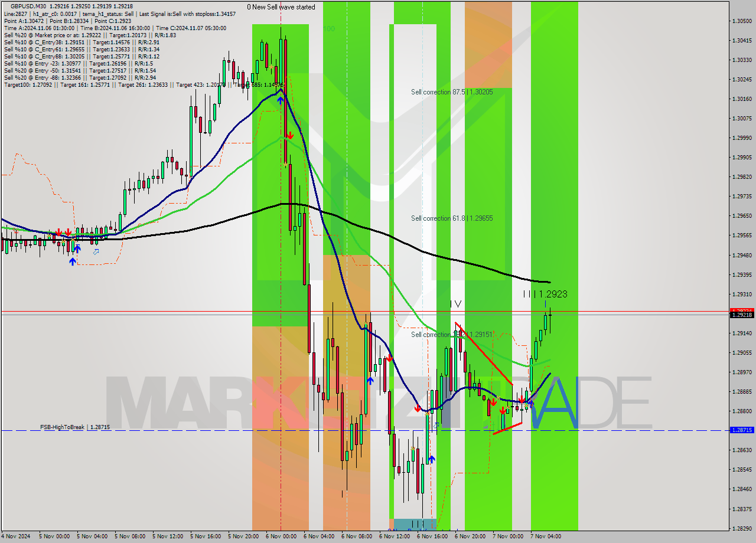Click the 1.30075 price axis label
756x543 pixels.
(x=742, y=118)
